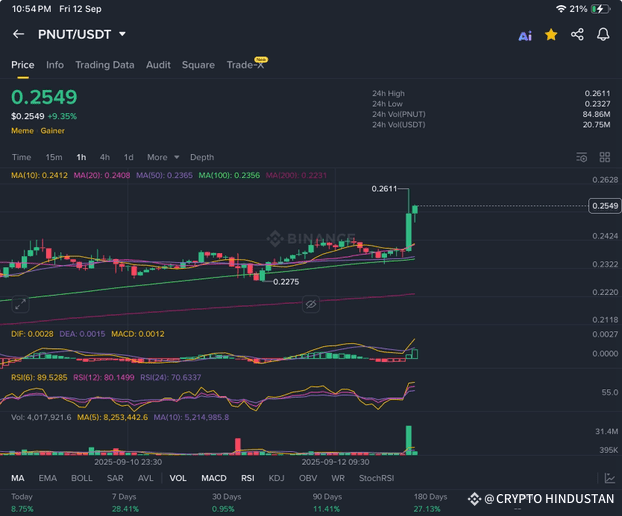Open the Square tab
The width and height of the screenshot is (622, 516).
coord(198,65)
